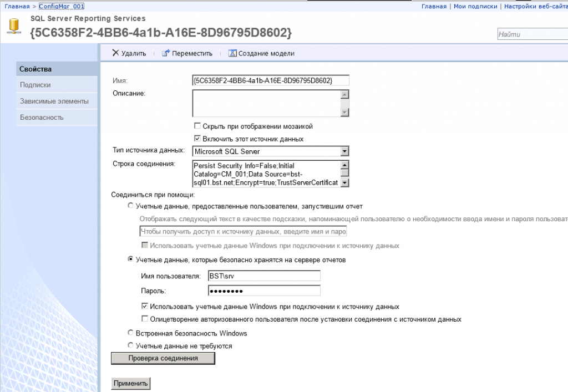This screenshot has height=392, width=568.
Task: Open the ConfigMgr_001 breadcrumb link
Action: [x=61, y=6]
